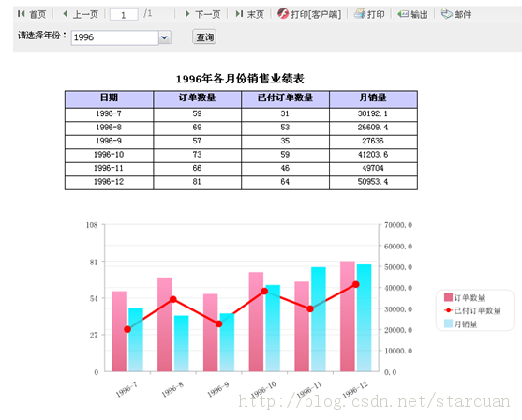Screen dimensions: 522x420
Task: Select the 1996-9 date cell
Action: [109, 142]
